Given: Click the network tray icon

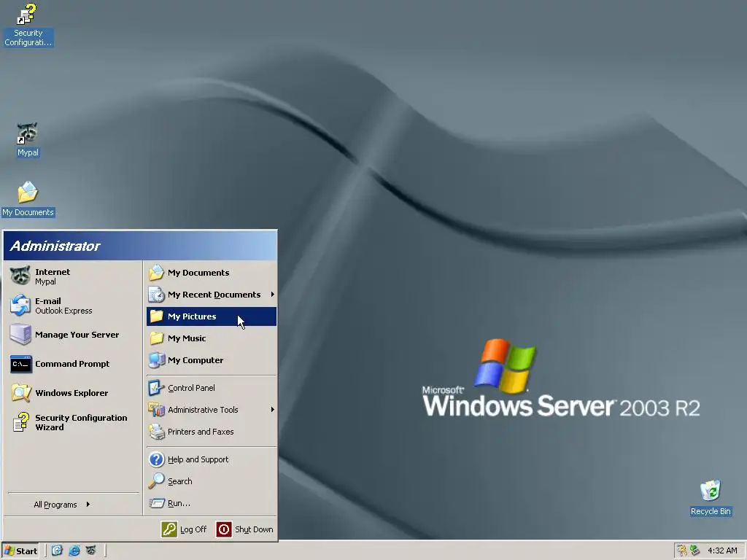Looking at the screenshot, I should pyautogui.click(x=694, y=551).
